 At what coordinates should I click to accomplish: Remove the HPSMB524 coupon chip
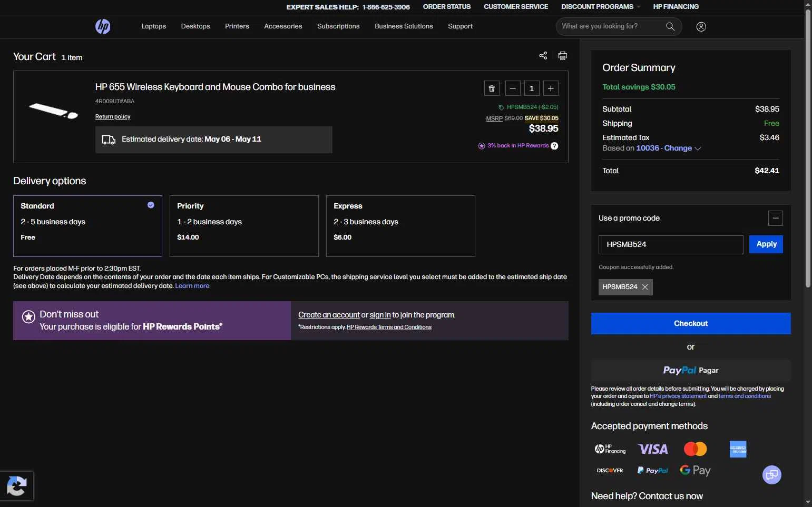point(645,287)
